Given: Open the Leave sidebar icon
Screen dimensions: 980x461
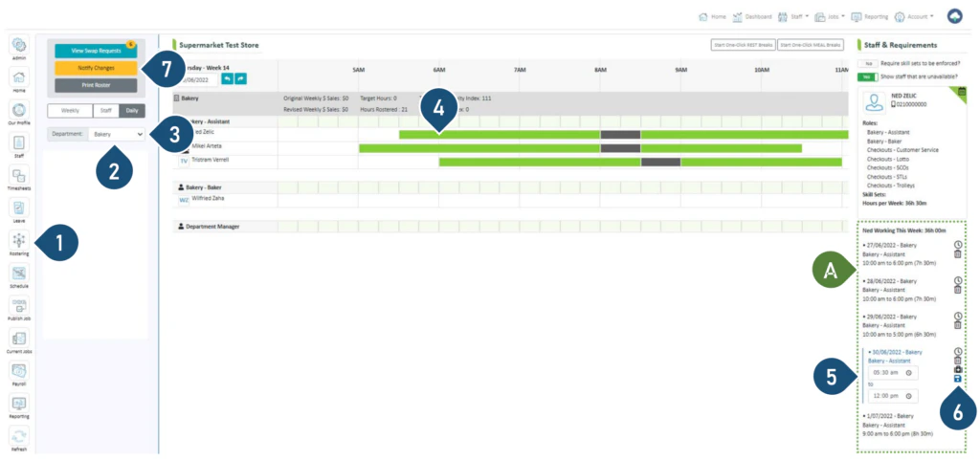Looking at the screenshot, I should pos(19,208).
